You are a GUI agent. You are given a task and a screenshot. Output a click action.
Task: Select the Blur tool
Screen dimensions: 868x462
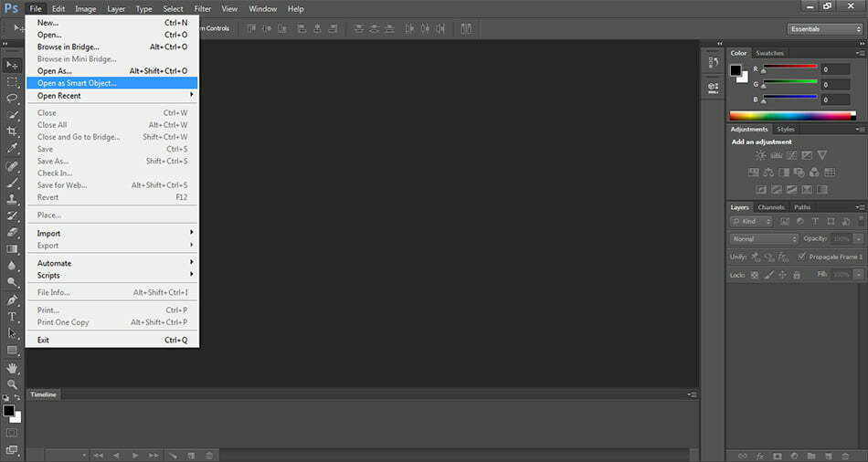12,266
